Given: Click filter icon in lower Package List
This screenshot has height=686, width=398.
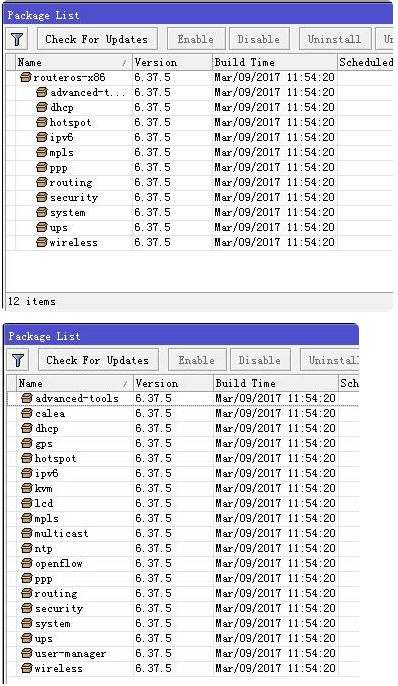Looking at the screenshot, I should point(18,360).
